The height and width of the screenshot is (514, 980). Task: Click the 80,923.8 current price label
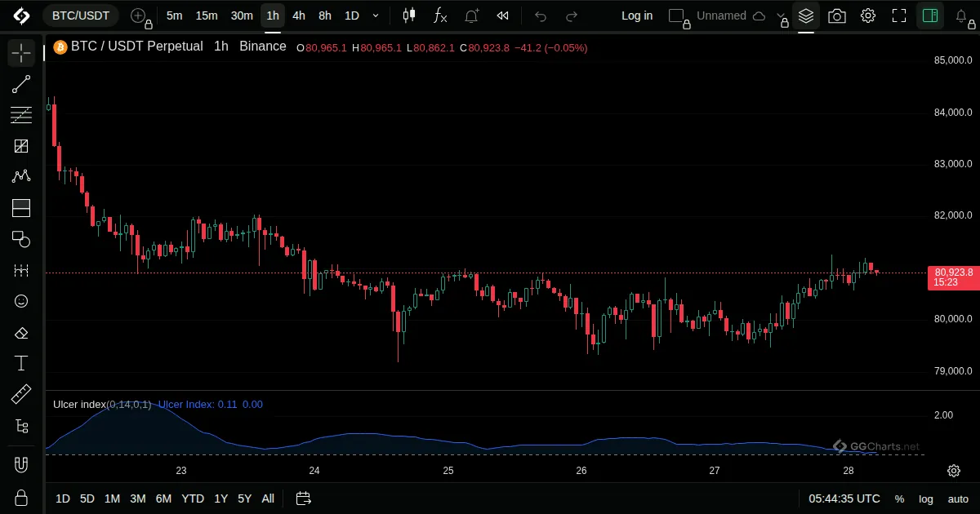(953, 273)
